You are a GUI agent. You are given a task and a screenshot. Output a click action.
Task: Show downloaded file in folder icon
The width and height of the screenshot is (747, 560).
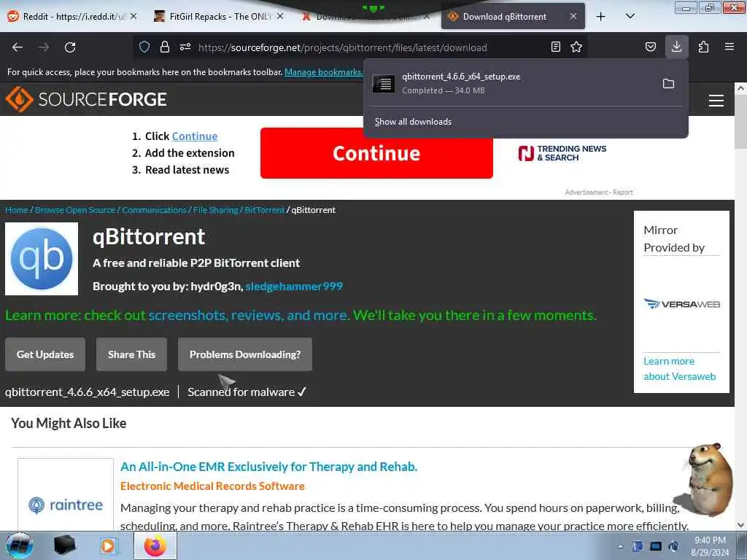click(x=668, y=83)
